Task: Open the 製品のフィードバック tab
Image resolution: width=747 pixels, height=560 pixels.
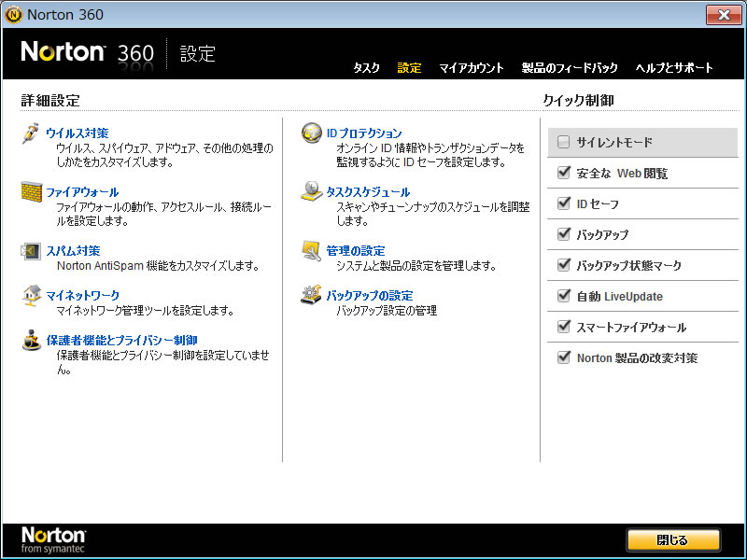Action: (570, 68)
